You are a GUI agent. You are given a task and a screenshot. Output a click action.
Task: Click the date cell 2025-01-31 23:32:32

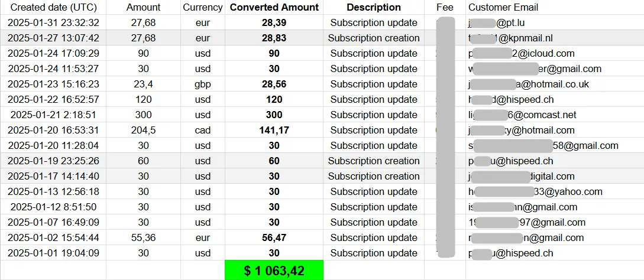pos(53,23)
